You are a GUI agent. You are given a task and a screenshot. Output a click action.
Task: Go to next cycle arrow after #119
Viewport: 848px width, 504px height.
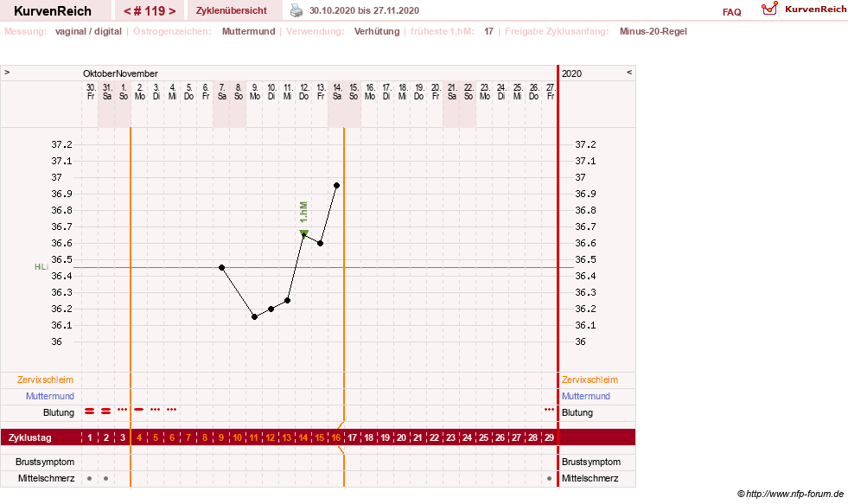point(172,11)
